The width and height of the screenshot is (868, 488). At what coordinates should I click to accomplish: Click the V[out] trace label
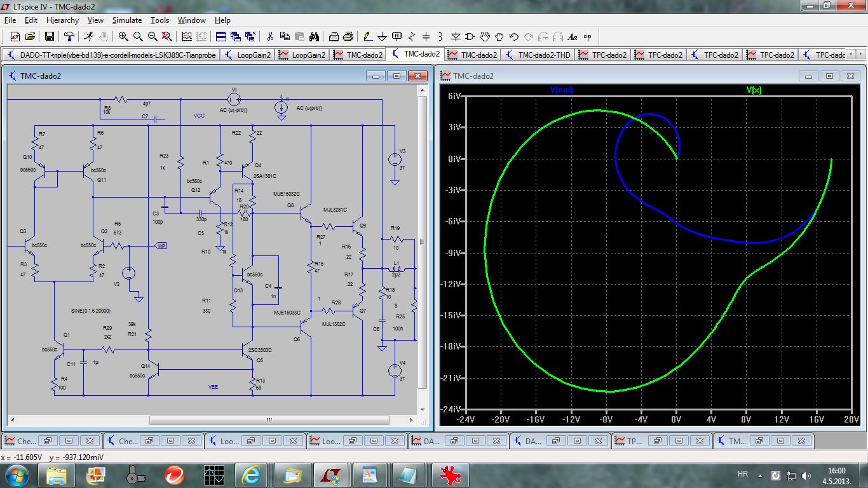click(x=562, y=90)
